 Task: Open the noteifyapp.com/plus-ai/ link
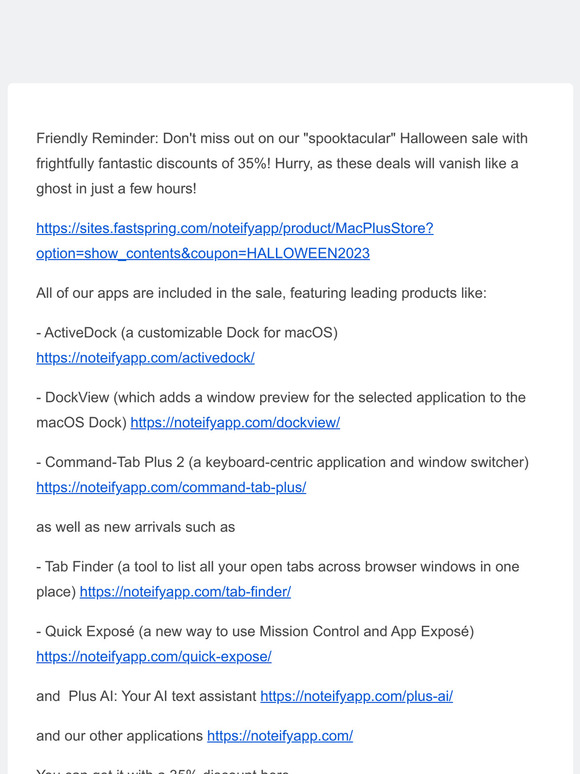pos(356,696)
